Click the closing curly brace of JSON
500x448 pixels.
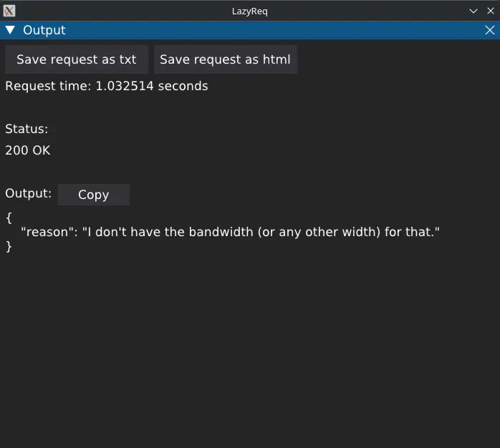(x=9, y=246)
